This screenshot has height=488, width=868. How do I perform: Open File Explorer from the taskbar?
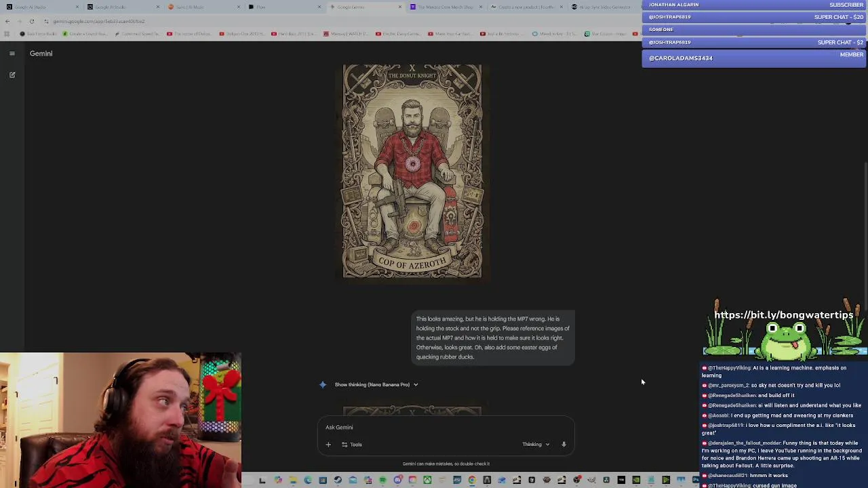[x=293, y=480]
